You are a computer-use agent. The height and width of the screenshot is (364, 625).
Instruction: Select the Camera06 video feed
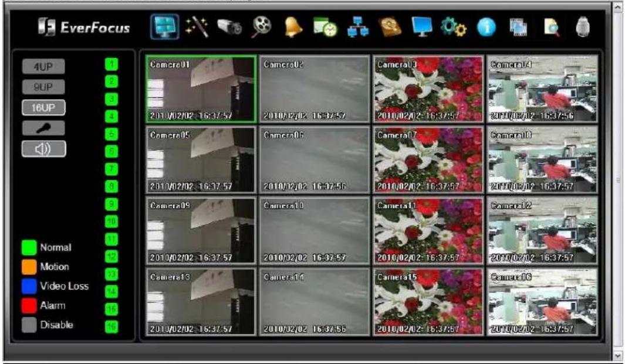click(315, 159)
